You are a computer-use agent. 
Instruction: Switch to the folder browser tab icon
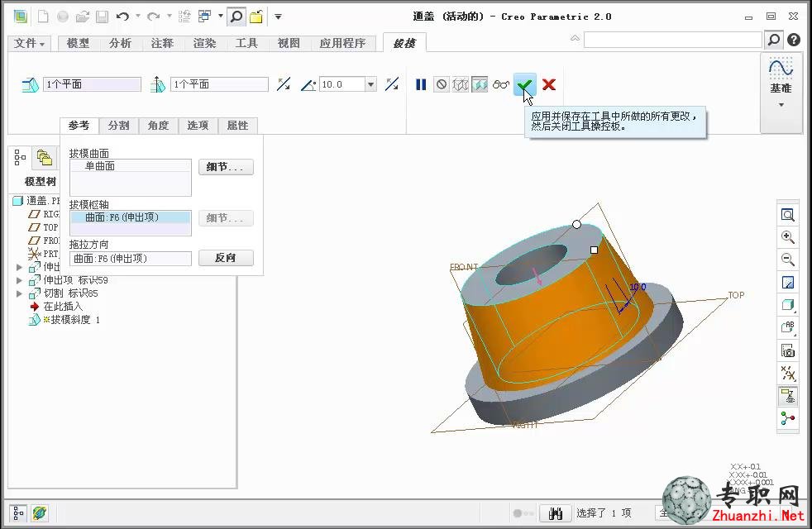pyautogui.click(x=45, y=157)
